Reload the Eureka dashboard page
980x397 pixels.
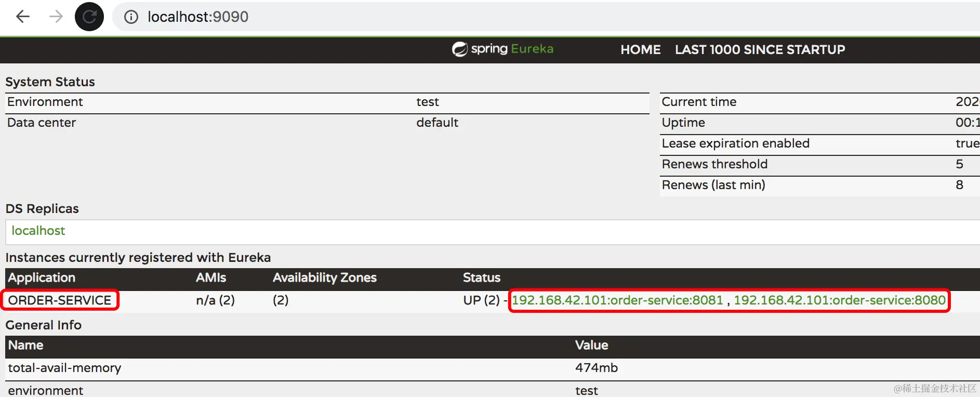(x=89, y=17)
